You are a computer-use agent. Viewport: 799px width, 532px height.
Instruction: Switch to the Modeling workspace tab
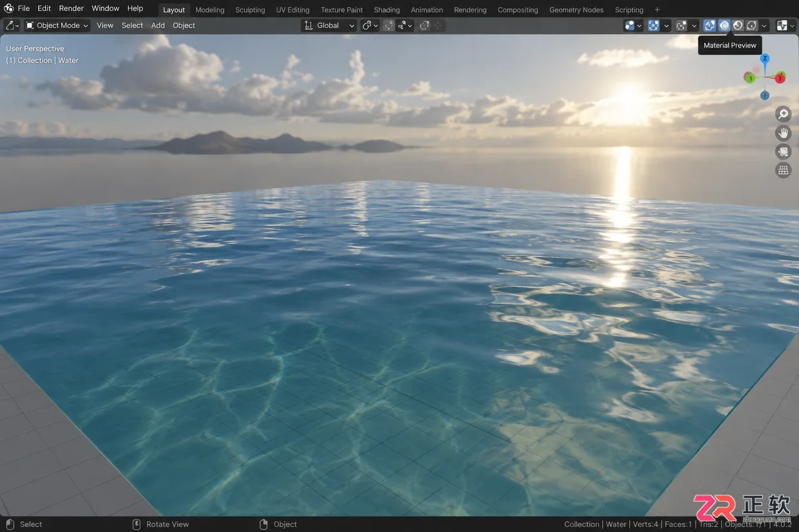click(x=210, y=10)
